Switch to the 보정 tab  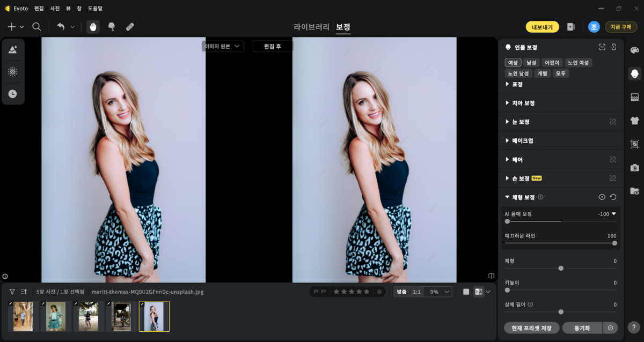(343, 27)
